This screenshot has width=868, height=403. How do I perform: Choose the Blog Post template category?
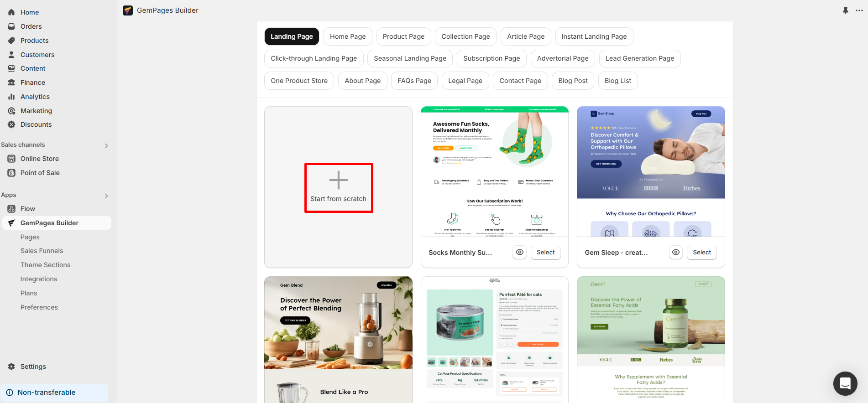pyautogui.click(x=573, y=81)
